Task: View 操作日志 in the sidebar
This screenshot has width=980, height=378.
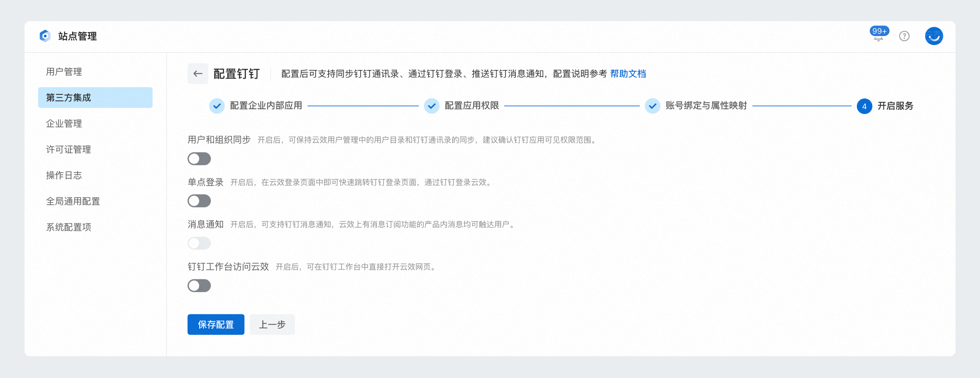Action: tap(95, 175)
